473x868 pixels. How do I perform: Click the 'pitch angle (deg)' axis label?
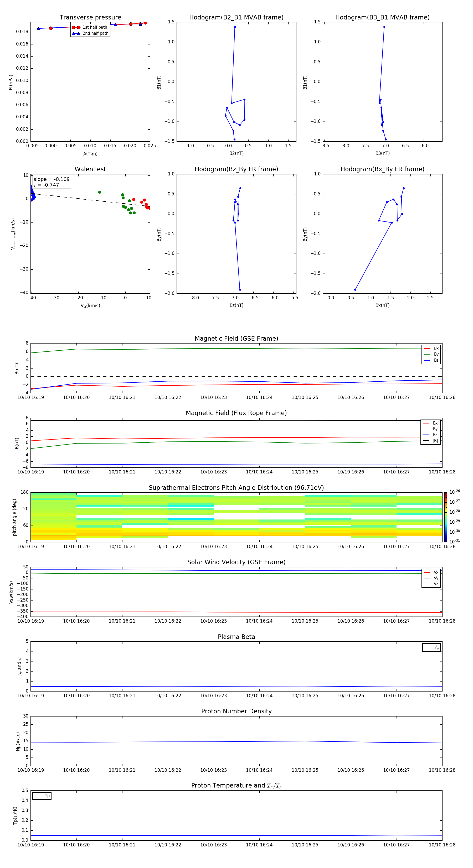tap(14, 517)
